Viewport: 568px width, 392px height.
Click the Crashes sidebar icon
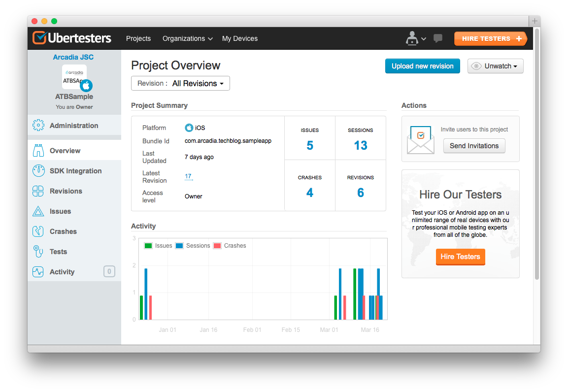38,231
